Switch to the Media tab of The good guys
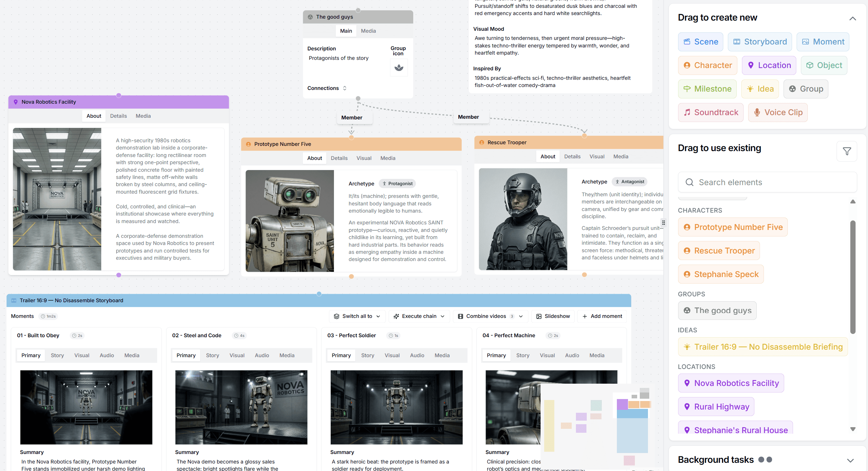Image resolution: width=868 pixels, height=471 pixels. coord(368,31)
